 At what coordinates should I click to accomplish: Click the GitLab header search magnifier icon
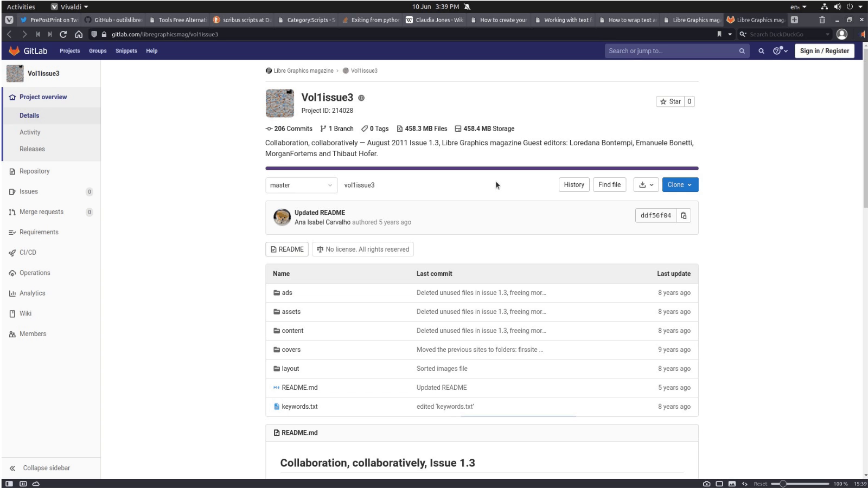(761, 51)
